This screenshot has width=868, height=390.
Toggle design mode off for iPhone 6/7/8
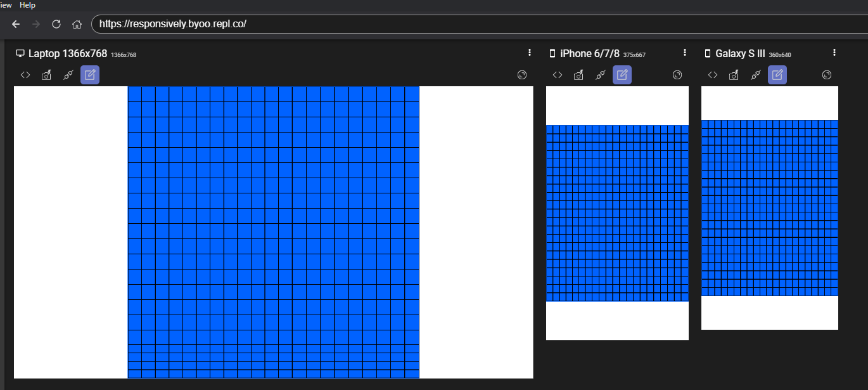(622, 74)
